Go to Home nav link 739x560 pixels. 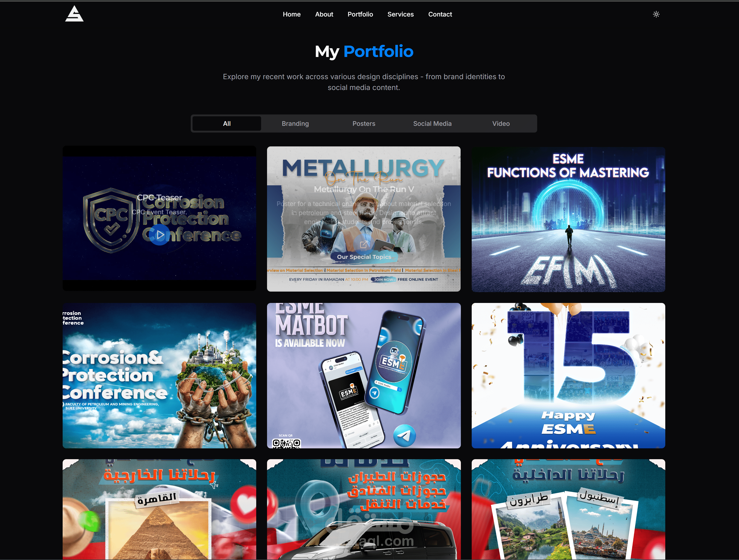coord(291,14)
